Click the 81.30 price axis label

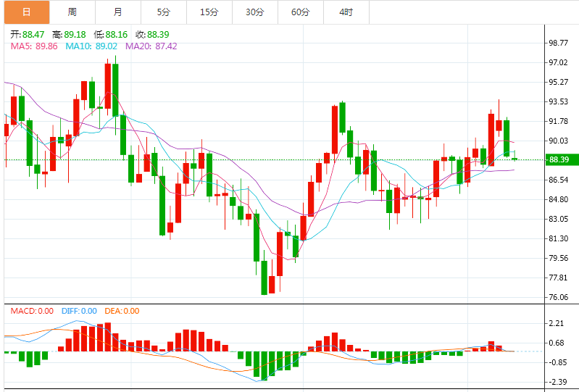(558, 238)
